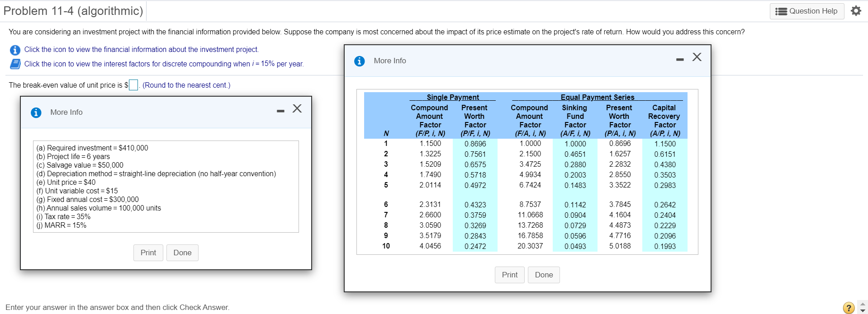Click the scroll up arrow at bottom right
Image resolution: width=868 pixels, height=314 pixels.
pyautogui.click(x=863, y=304)
